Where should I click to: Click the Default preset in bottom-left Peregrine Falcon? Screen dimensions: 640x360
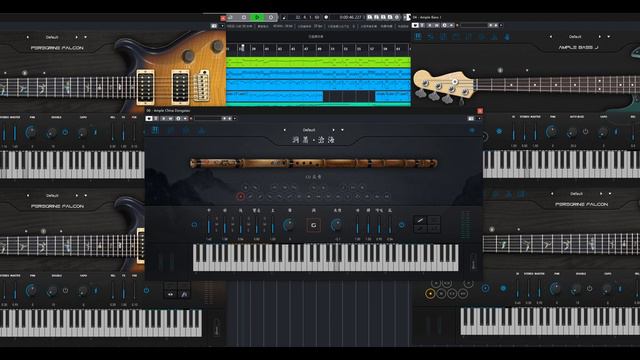pos(52,196)
